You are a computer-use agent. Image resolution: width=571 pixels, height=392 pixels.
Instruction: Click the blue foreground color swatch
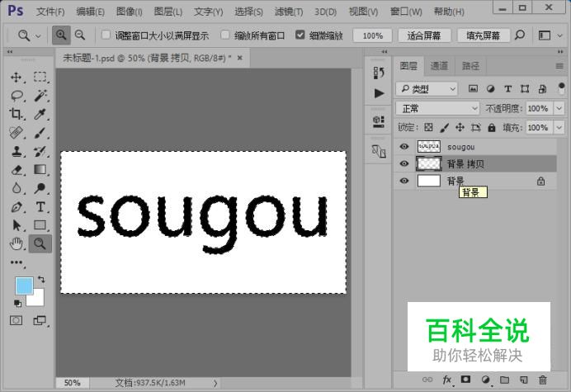(23, 286)
